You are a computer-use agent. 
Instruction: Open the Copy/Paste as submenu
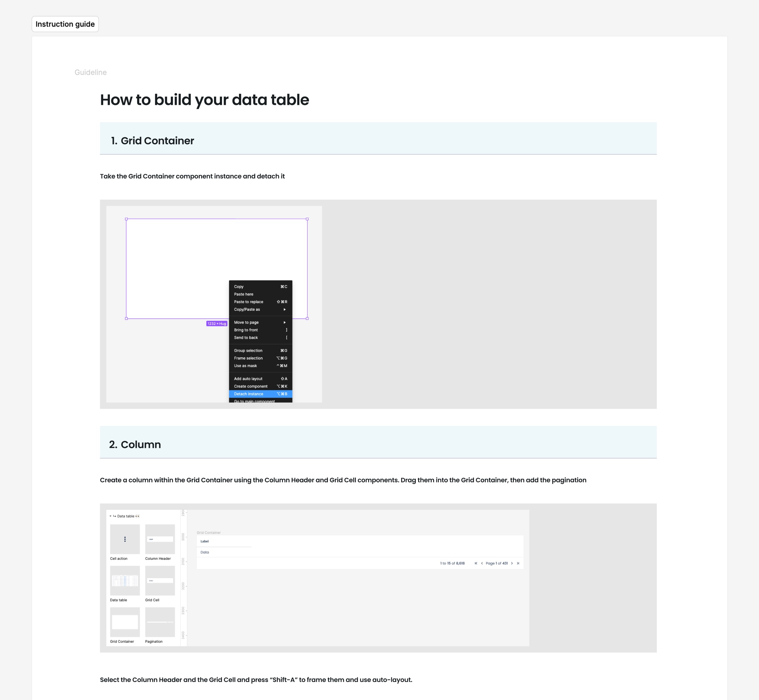click(x=260, y=309)
